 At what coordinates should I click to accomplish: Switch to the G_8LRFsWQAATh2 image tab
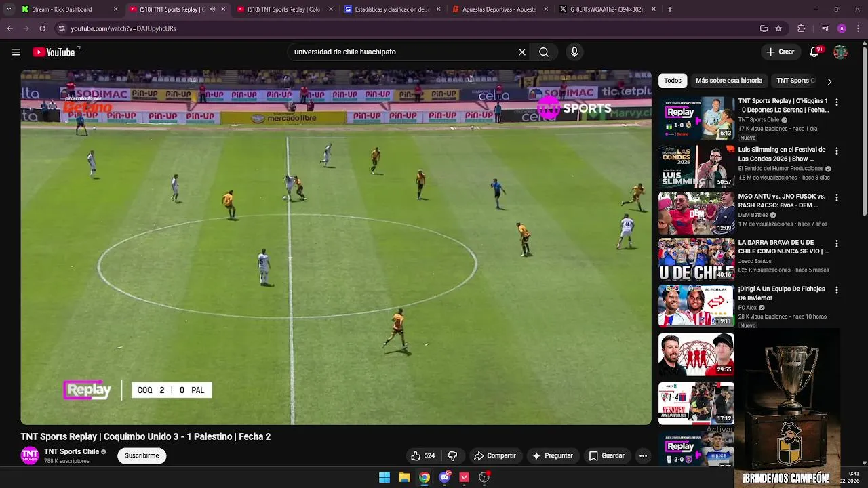click(x=607, y=9)
